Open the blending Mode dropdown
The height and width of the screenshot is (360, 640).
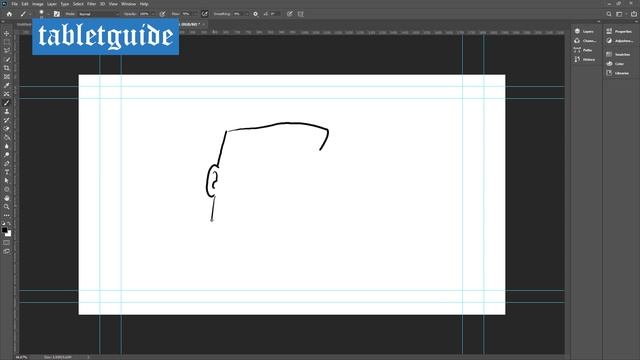point(98,14)
